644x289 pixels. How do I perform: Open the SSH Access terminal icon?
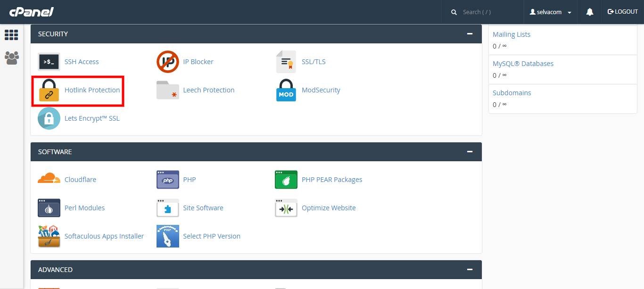49,62
